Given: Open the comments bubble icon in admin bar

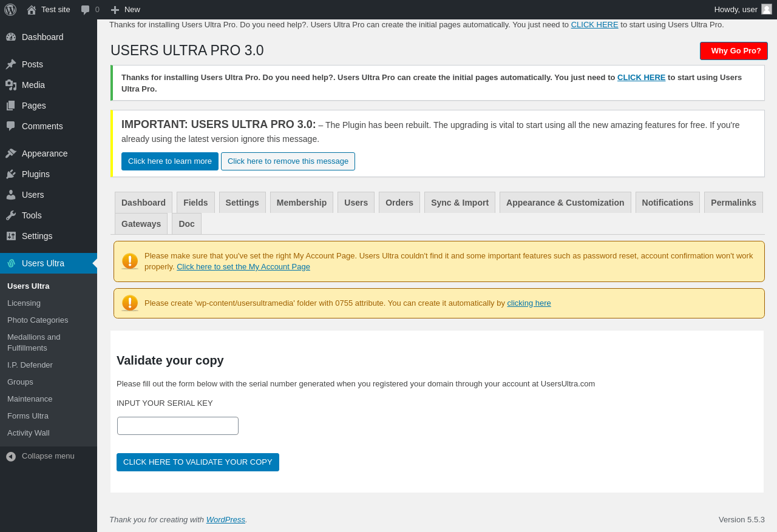Looking at the screenshot, I should (86, 10).
